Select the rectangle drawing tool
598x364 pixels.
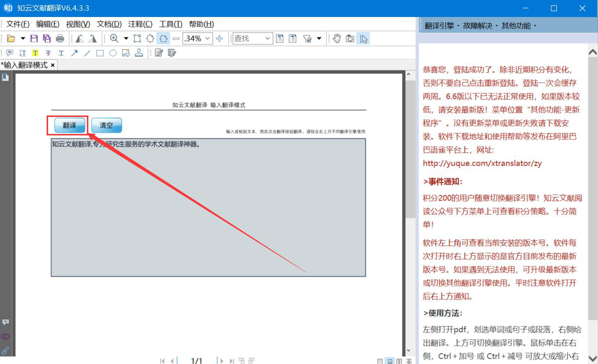[100, 53]
